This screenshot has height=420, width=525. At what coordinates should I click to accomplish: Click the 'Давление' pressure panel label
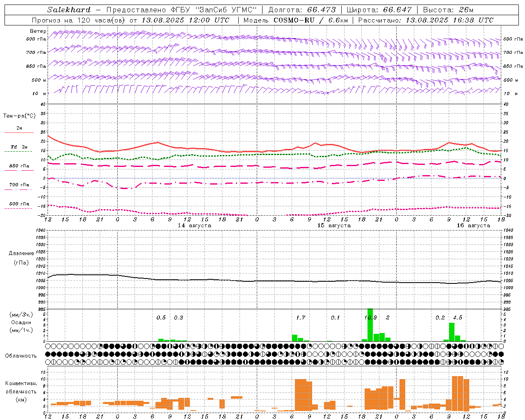[x=21, y=253]
